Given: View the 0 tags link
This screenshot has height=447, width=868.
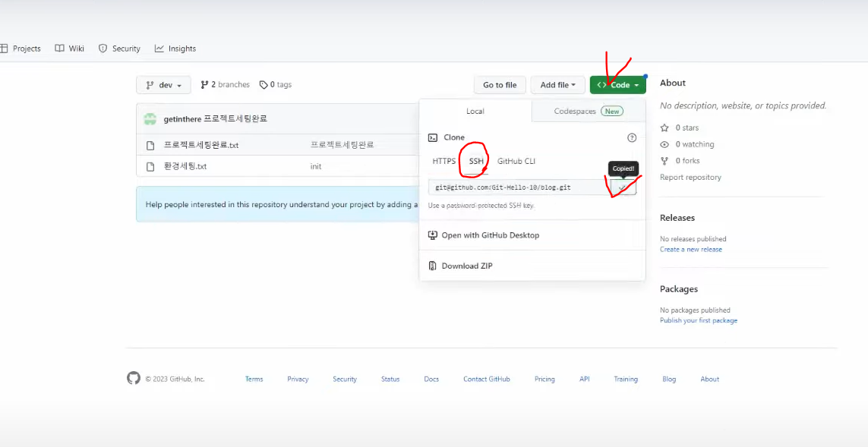Looking at the screenshot, I should click(276, 85).
